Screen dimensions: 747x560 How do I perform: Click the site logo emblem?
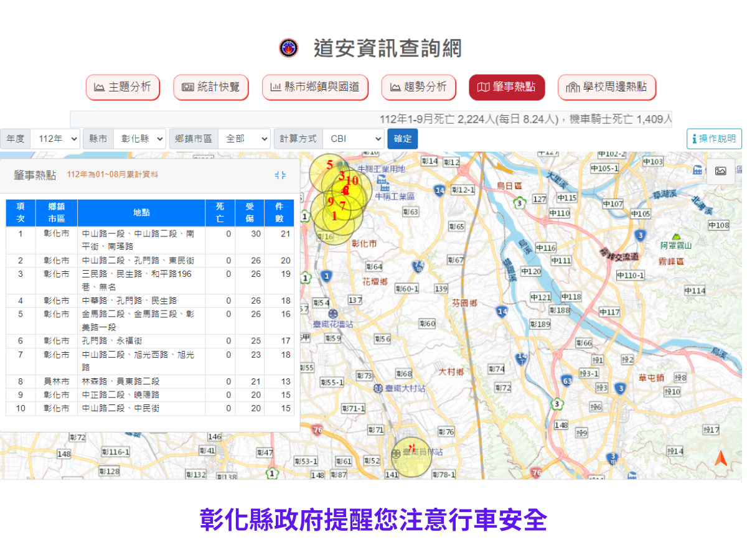[x=288, y=48]
